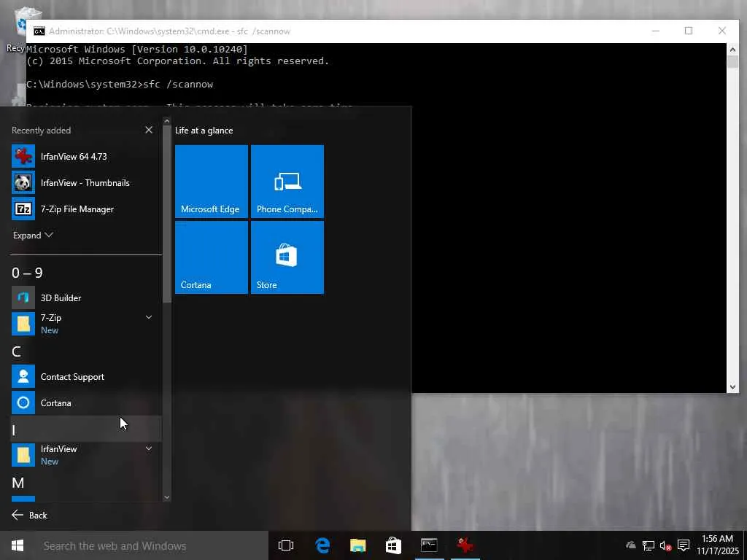Open the Phone Companion tile
The image size is (747, 560).
tap(287, 182)
